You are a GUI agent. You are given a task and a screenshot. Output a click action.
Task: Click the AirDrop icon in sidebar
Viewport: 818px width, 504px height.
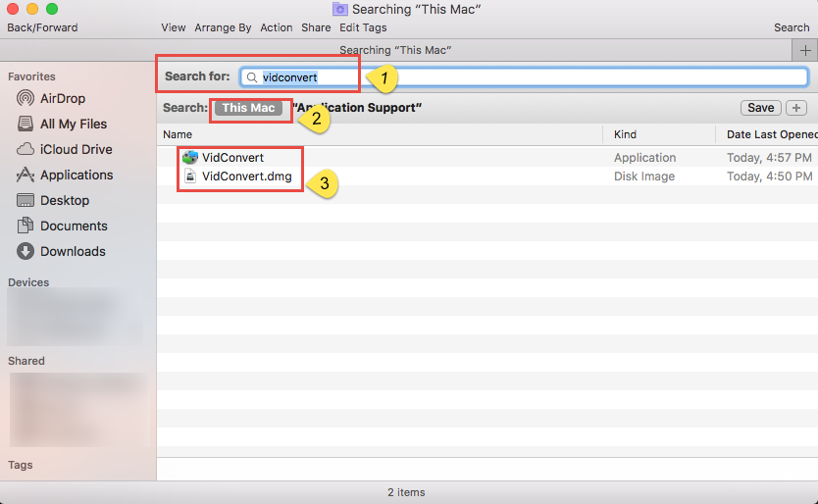tap(26, 98)
